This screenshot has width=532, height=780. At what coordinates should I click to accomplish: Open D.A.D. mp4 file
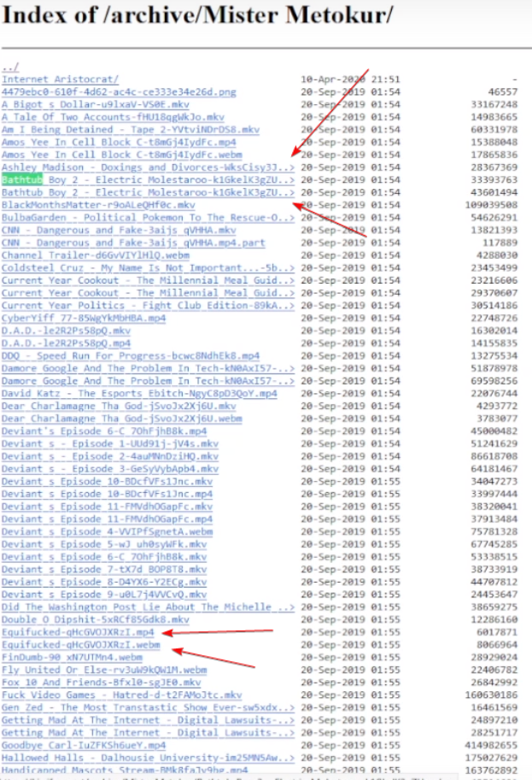[x=66, y=343]
